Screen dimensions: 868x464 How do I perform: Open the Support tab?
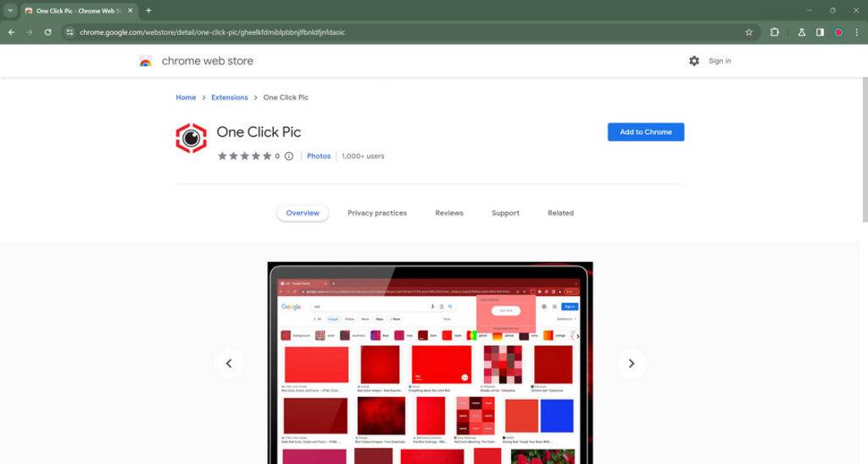[x=505, y=213]
